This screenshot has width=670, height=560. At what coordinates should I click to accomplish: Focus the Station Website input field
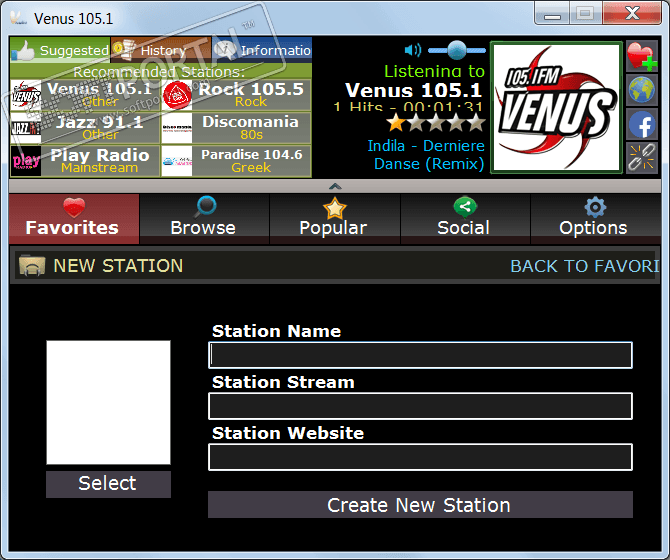(420, 457)
